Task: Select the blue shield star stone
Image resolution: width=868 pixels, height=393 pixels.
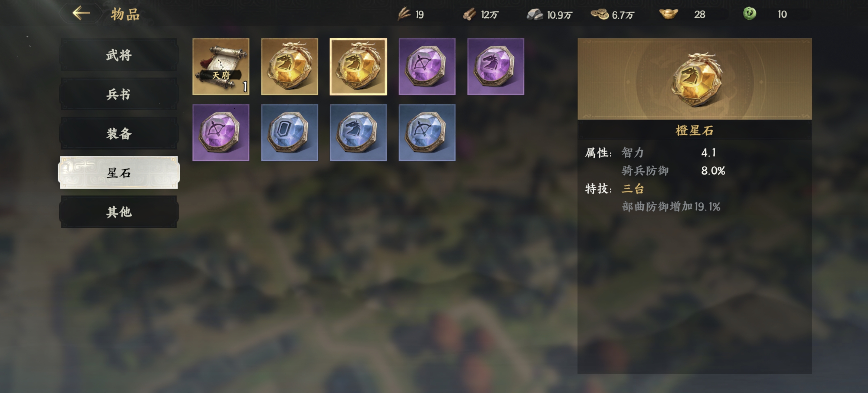Action: [x=289, y=132]
